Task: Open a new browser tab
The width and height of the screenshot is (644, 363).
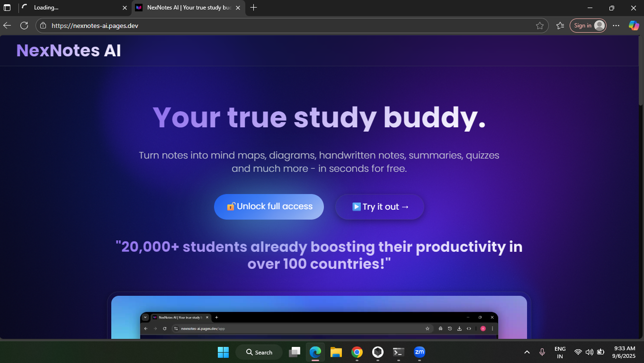Action: point(253,8)
